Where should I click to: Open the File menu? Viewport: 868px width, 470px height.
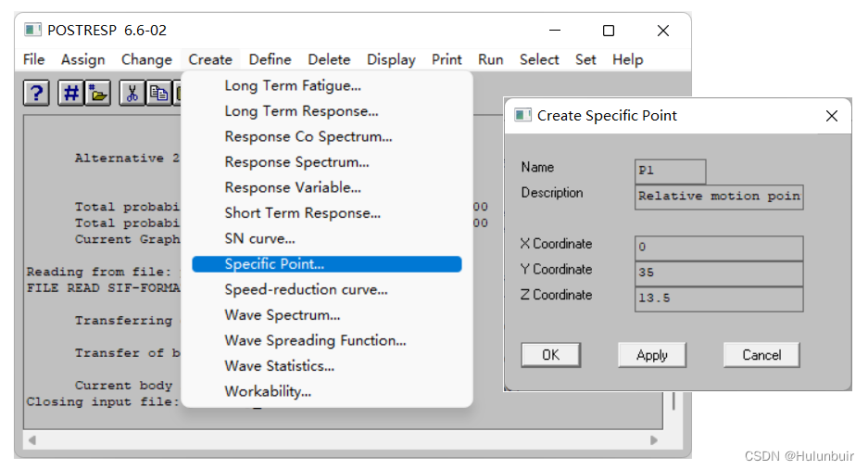33,59
